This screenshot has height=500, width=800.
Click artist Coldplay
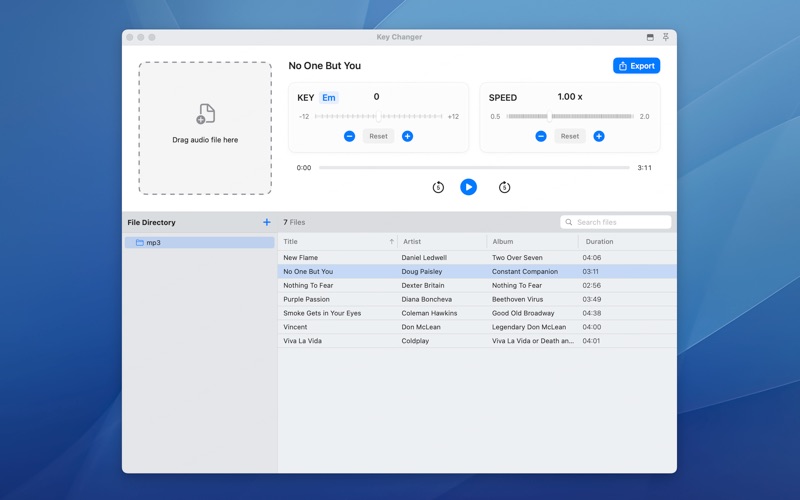pyautogui.click(x=415, y=341)
